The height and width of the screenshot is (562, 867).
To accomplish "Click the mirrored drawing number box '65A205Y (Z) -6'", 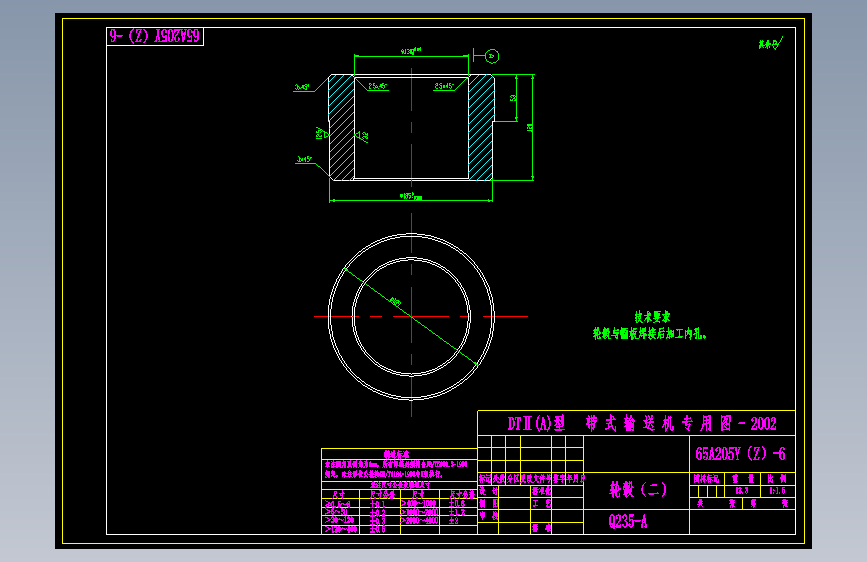I will (155, 36).
